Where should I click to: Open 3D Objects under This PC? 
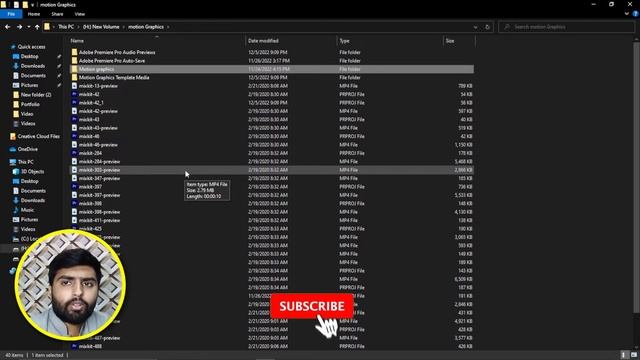(32, 172)
